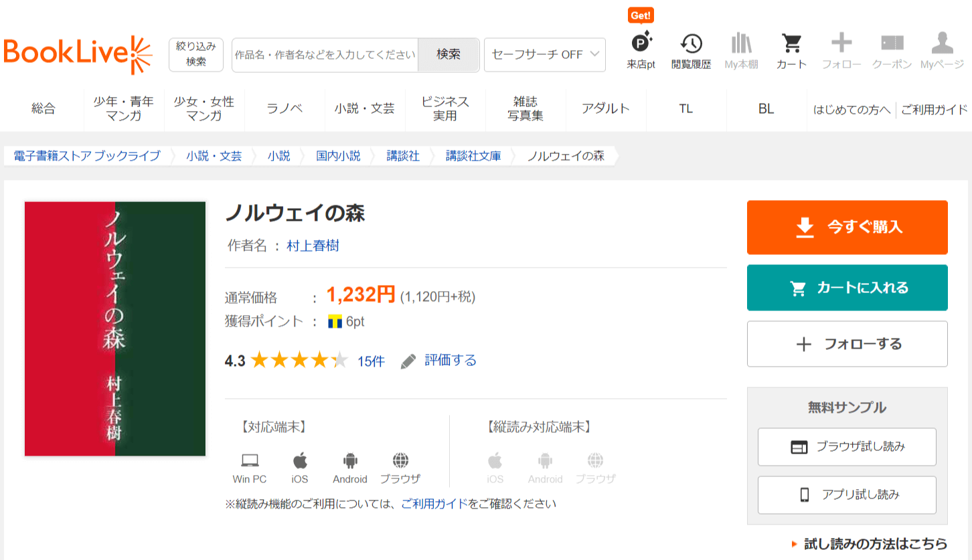Screen dimensions: 972x560
Task: Click the 評価する pencil rating link
Action: (x=439, y=361)
